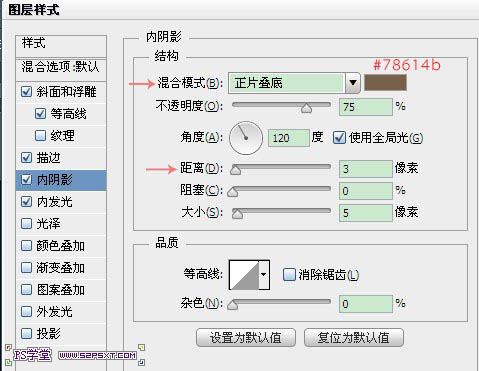The height and width of the screenshot is (371, 479).
Task: Click 复位为默认值 button
Action: point(354,338)
